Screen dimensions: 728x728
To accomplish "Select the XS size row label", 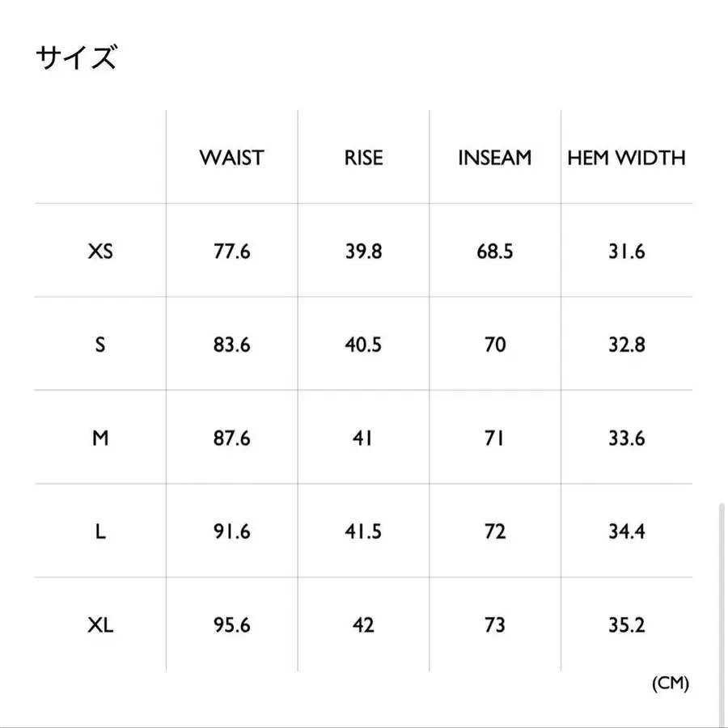I will (100, 252).
